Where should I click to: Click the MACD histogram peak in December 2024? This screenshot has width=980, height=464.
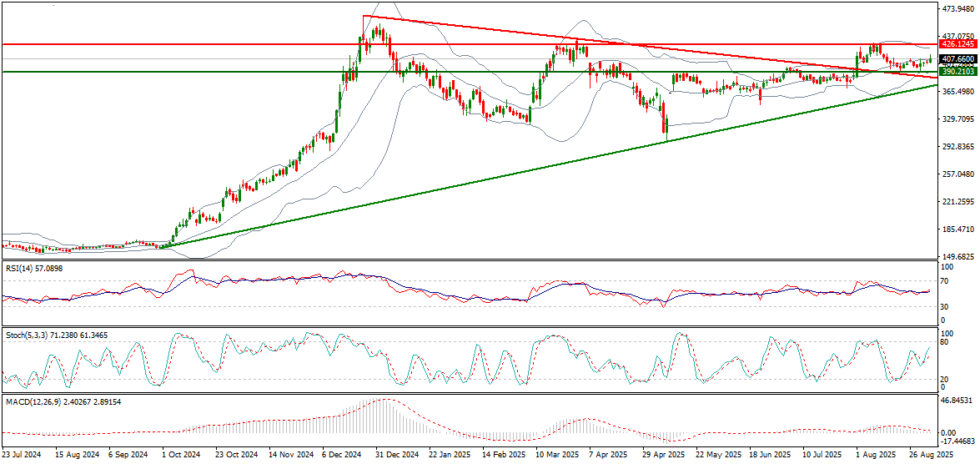pyautogui.click(x=385, y=401)
